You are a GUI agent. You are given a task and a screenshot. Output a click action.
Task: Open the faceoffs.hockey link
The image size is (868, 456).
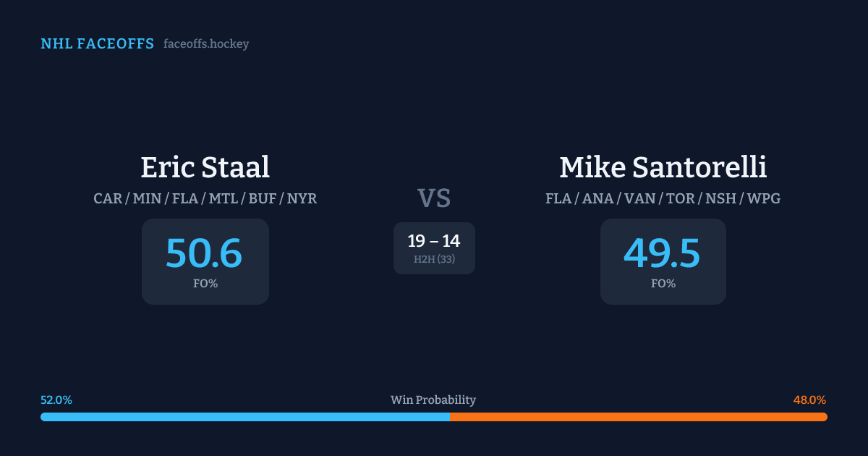click(x=206, y=44)
